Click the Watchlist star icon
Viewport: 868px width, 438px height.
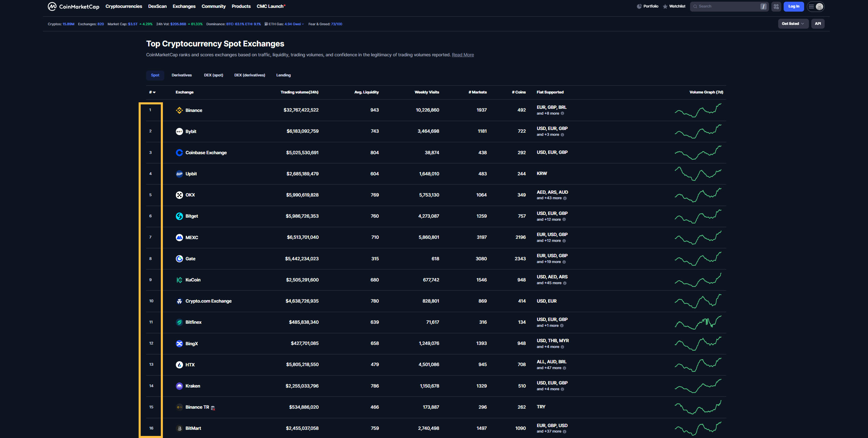(665, 6)
